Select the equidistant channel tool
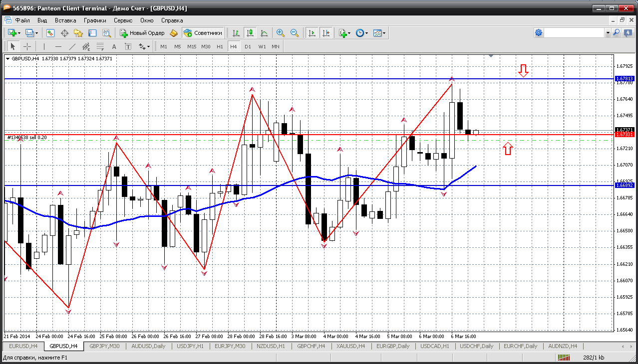This screenshot has height=364, width=638. tap(86, 46)
